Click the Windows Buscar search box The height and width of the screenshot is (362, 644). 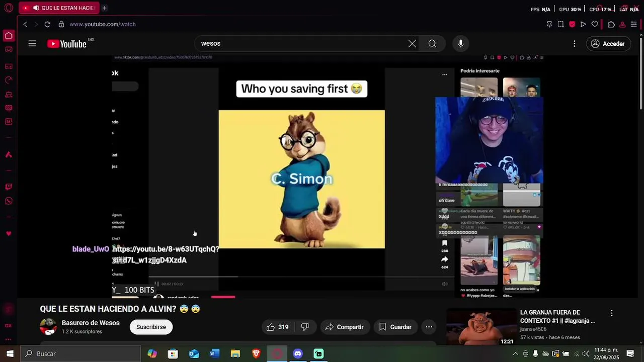click(x=80, y=353)
